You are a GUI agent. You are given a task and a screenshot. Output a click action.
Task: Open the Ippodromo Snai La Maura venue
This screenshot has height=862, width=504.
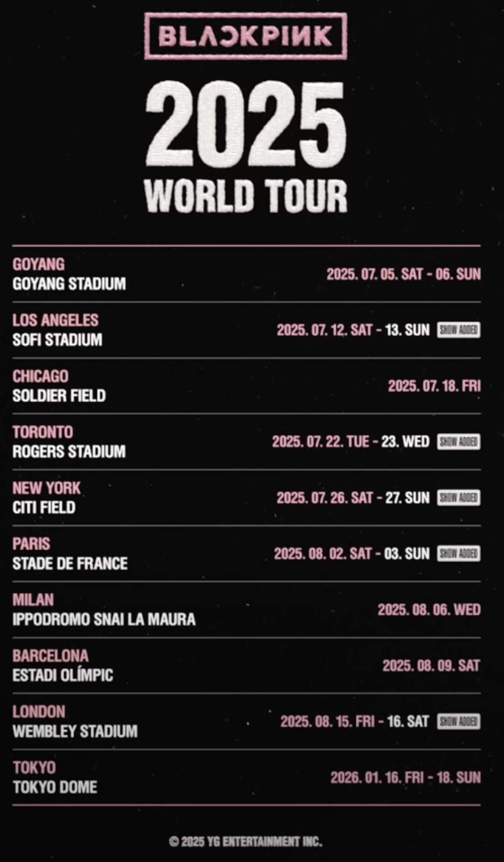(104, 619)
